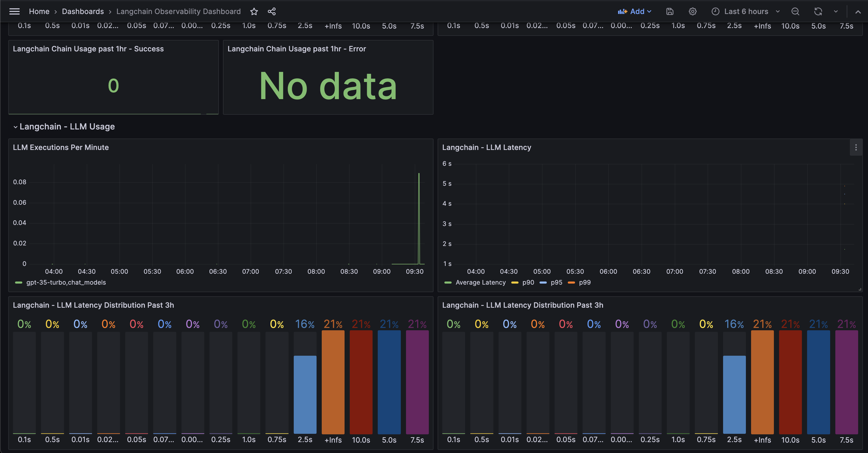Save the dashboard with disk icon
The image size is (868, 453).
coord(669,11)
